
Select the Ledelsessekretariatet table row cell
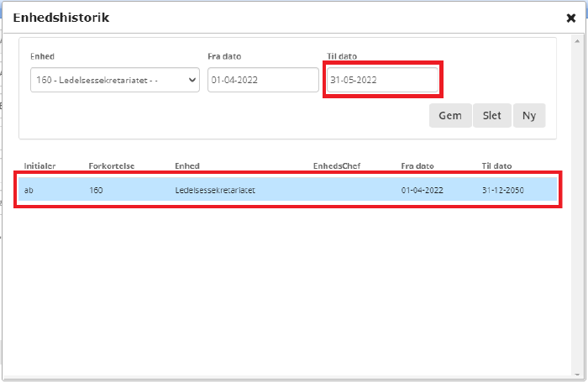tap(215, 191)
